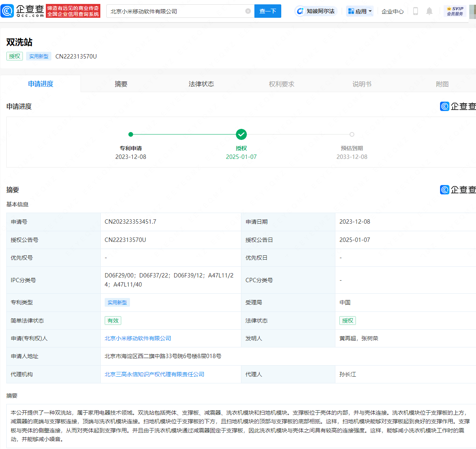
Task: Click the CPC分类号 label cell
Action: point(288,280)
